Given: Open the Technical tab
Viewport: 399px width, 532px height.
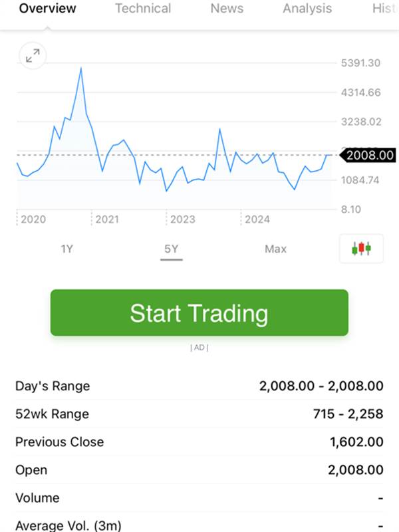Looking at the screenshot, I should (x=143, y=9).
